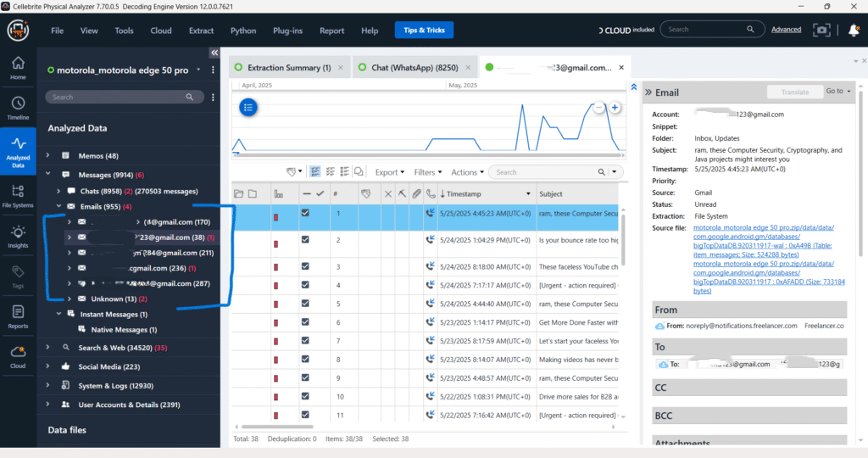Click the bar chart column header icon
The image size is (868, 458).
pyautogui.click(x=278, y=194)
